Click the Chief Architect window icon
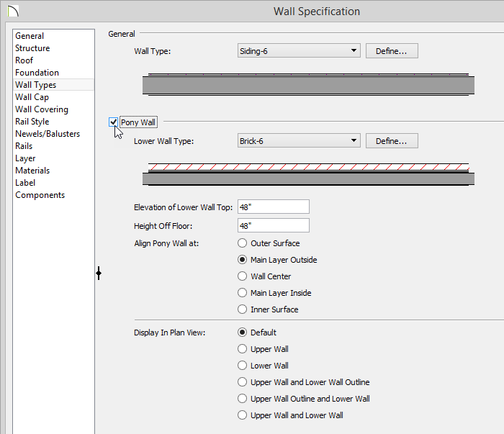504x434 pixels. [x=13, y=12]
